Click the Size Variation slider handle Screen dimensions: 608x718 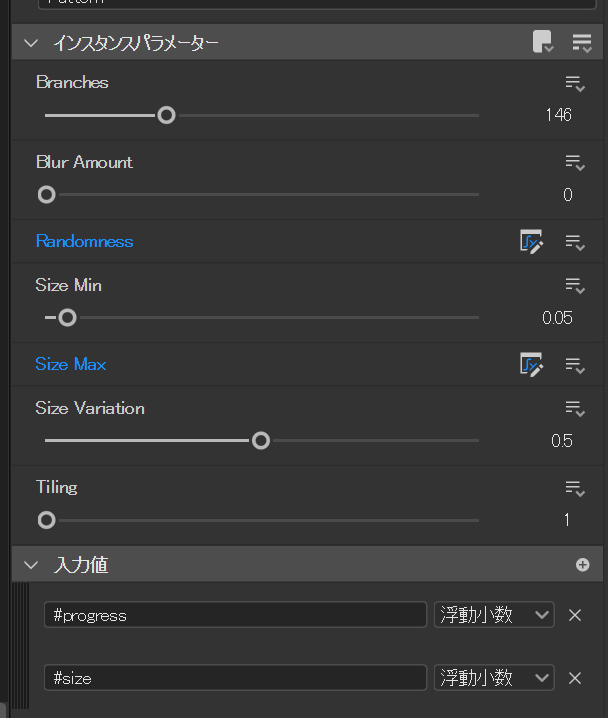tap(261, 441)
